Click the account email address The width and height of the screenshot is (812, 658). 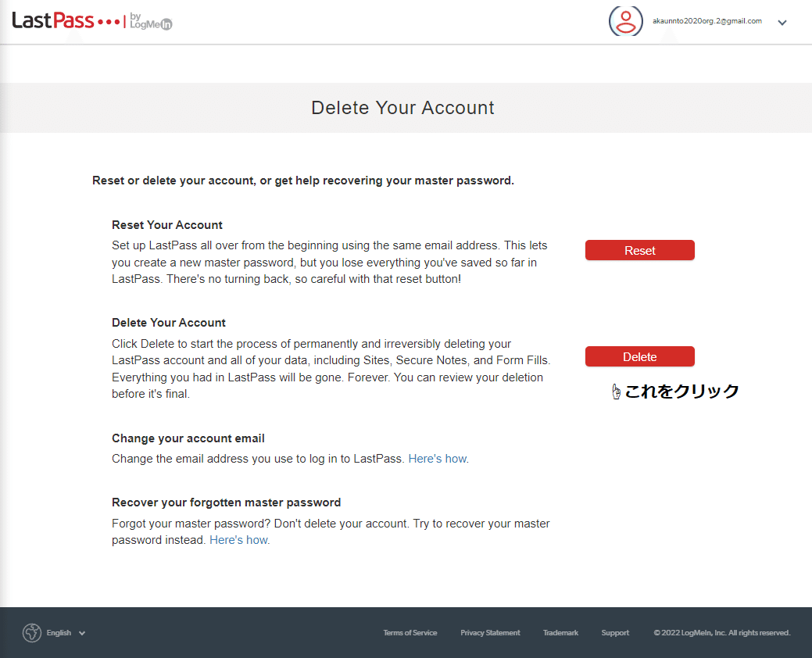click(706, 20)
